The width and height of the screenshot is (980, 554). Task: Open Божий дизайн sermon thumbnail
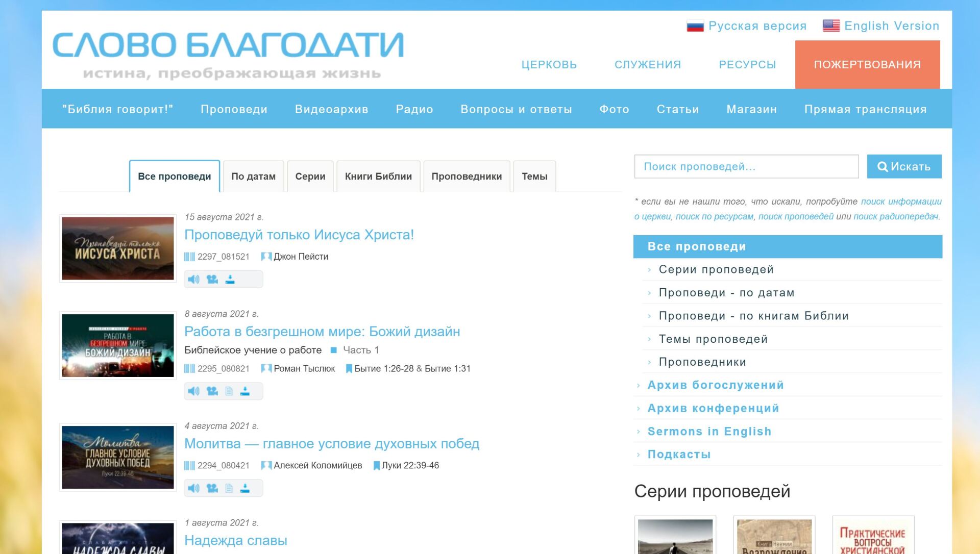tap(118, 345)
